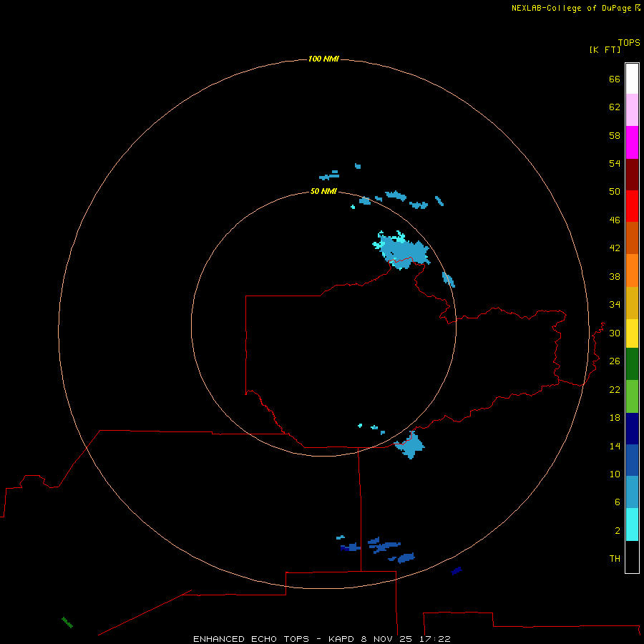This screenshot has width=644, height=644.
Task: Click the ENHANCED ECHO TOPS caption text
Action: [x=251, y=639]
